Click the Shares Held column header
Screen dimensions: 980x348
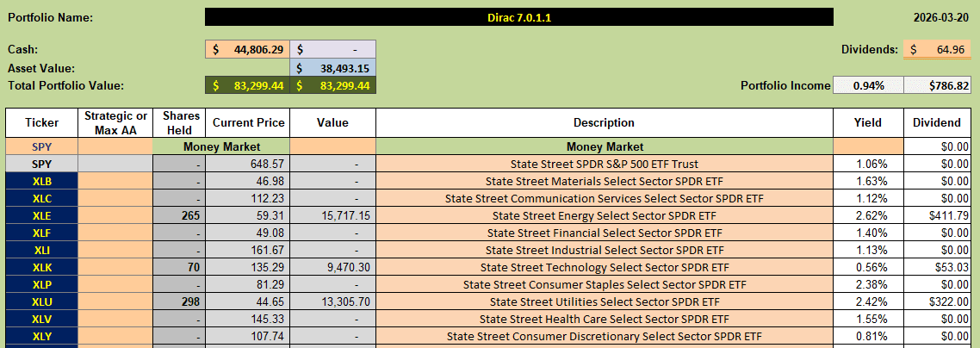(x=180, y=123)
